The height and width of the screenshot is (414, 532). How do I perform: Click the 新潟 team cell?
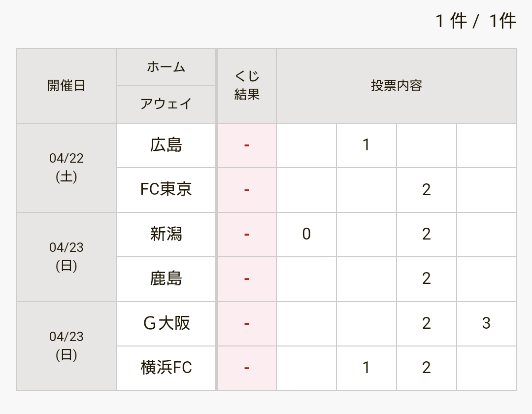click(166, 234)
